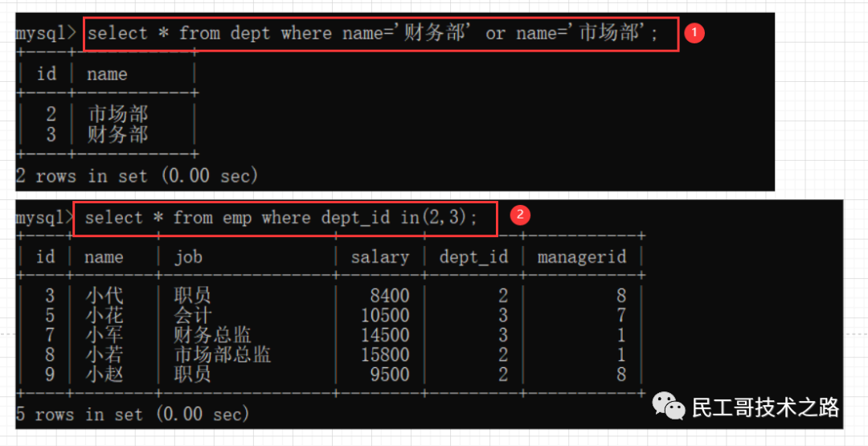Click id 9 in the emp table
This screenshot has height=446, width=868.
point(50,374)
